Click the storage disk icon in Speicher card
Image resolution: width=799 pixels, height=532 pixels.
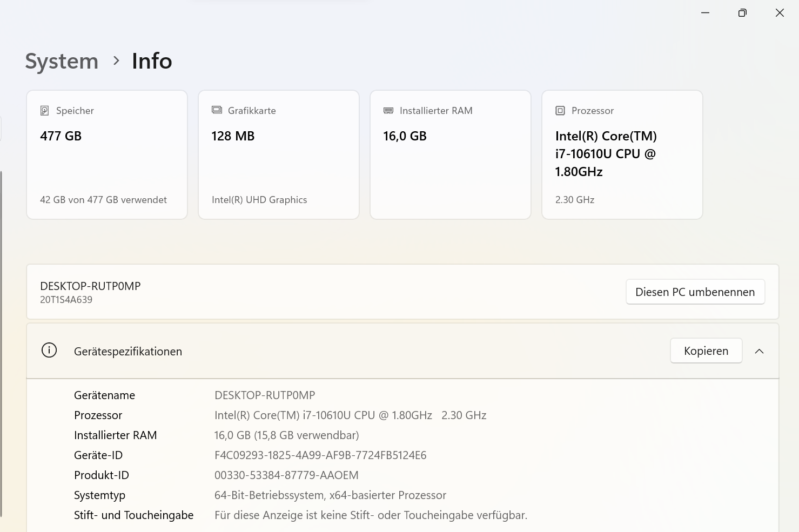coord(45,111)
